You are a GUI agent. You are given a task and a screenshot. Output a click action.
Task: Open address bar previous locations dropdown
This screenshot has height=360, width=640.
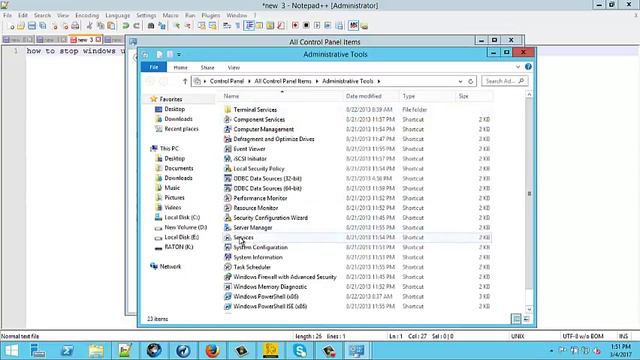[460, 81]
